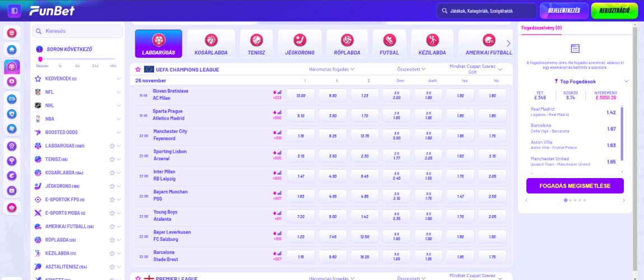The height and width of the screenshot is (280, 644).
Task: Move the Soron Következő time slider handle
Action: coord(40,59)
